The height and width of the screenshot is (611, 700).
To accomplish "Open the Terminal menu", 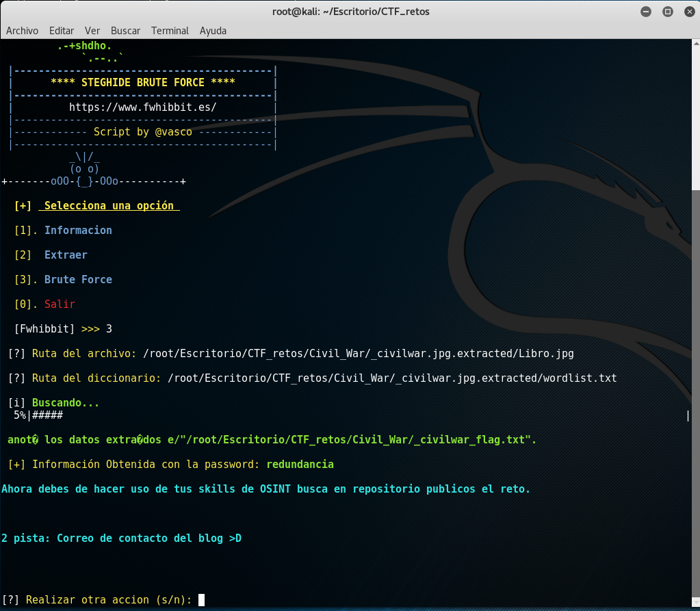I will click(x=170, y=31).
